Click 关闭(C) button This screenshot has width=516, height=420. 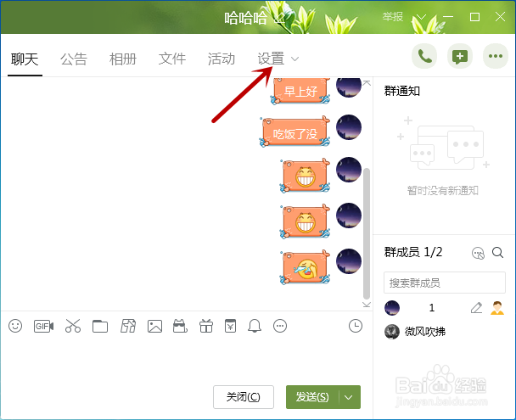click(x=244, y=397)
